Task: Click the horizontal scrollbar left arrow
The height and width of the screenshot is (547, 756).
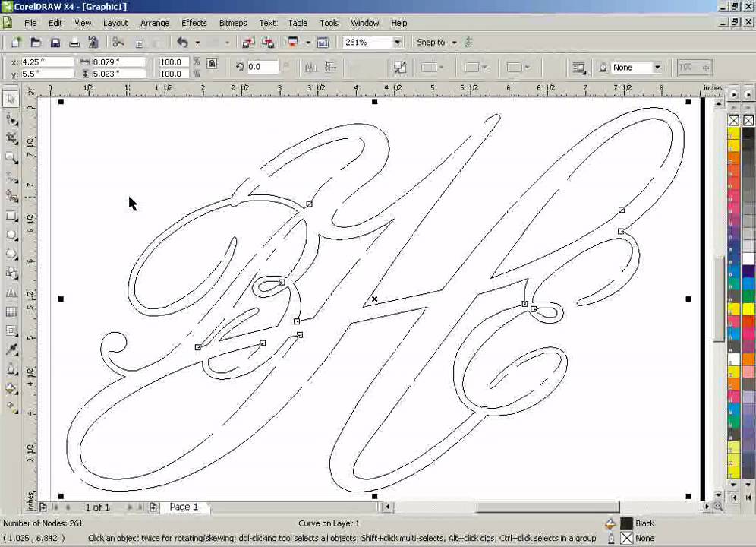Action: (x=388, y=507)
